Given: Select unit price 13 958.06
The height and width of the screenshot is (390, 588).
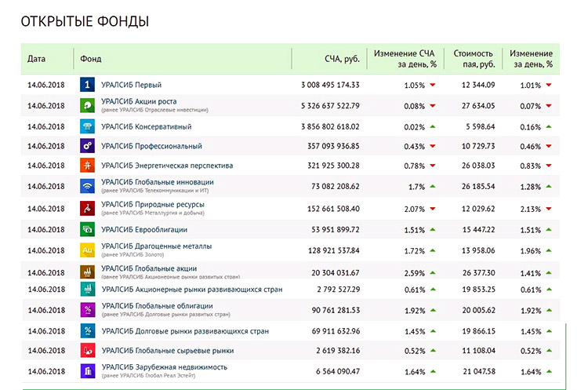Looking at the screenshot, I should (x=478, y=251).
